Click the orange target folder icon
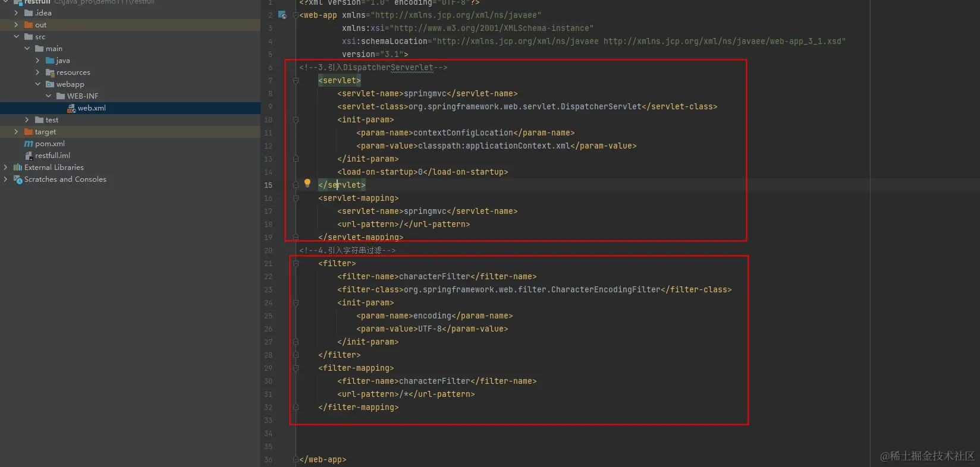The image size is (980, 467). point(29,132)
